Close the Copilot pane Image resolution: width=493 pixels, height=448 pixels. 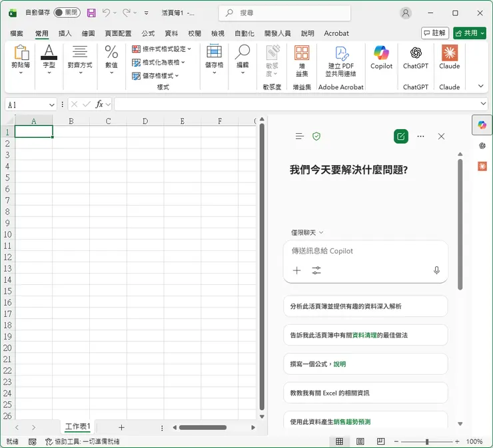point(442,136)
